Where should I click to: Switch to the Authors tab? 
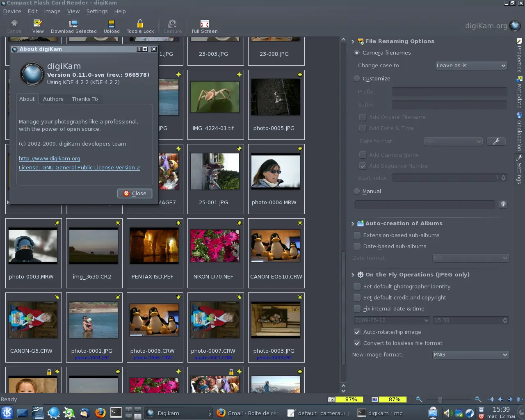tap(53, 99)
